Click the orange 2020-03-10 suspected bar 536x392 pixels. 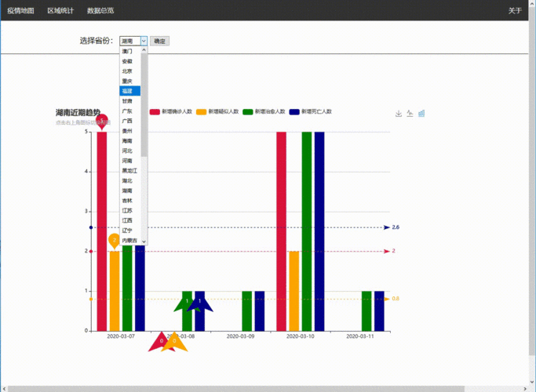(294, 291)
